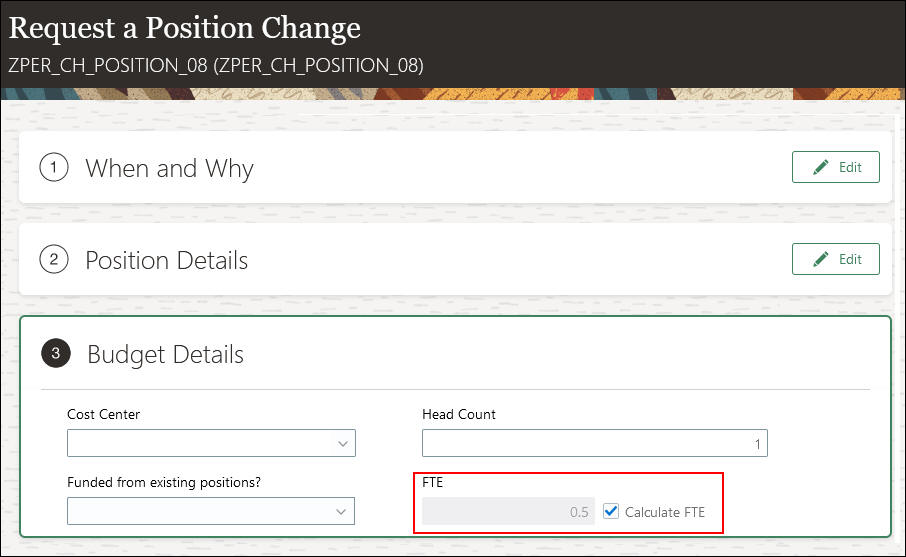Click the pencil icon in When and Why Edit
906x557 pixels.
pos(821,168)
